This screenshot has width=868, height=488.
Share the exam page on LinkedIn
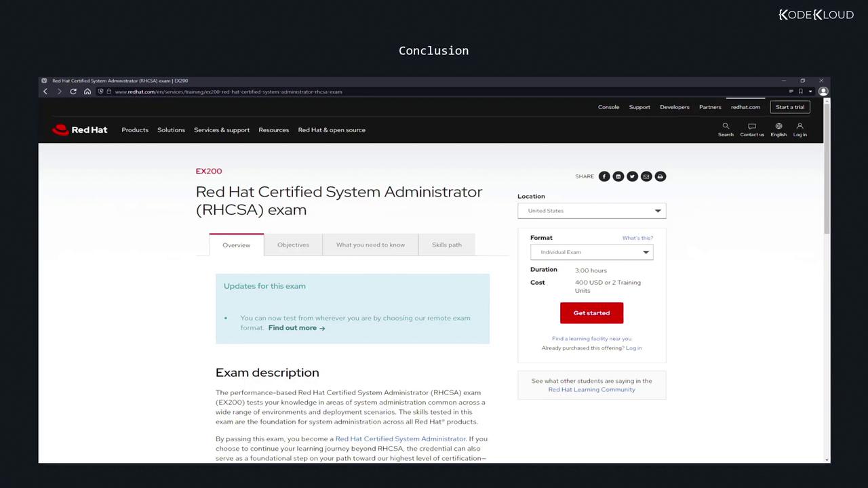[x=618, y=176]
